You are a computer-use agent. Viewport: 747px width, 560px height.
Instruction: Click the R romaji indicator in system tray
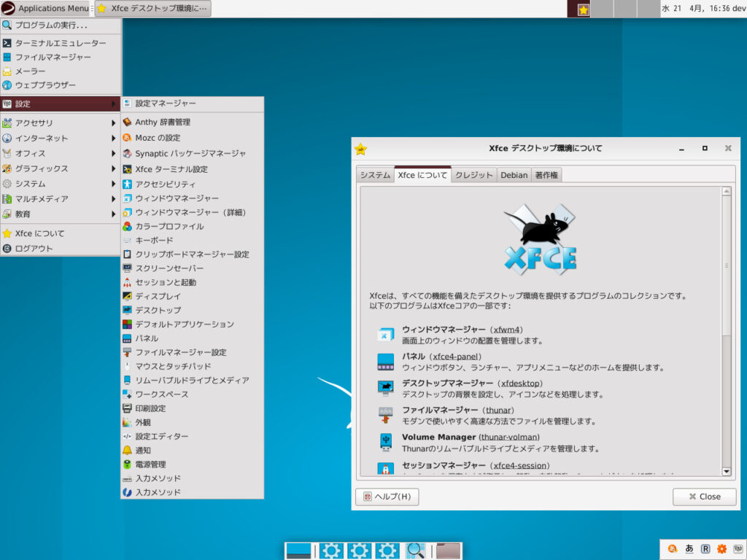coord(705,548)
